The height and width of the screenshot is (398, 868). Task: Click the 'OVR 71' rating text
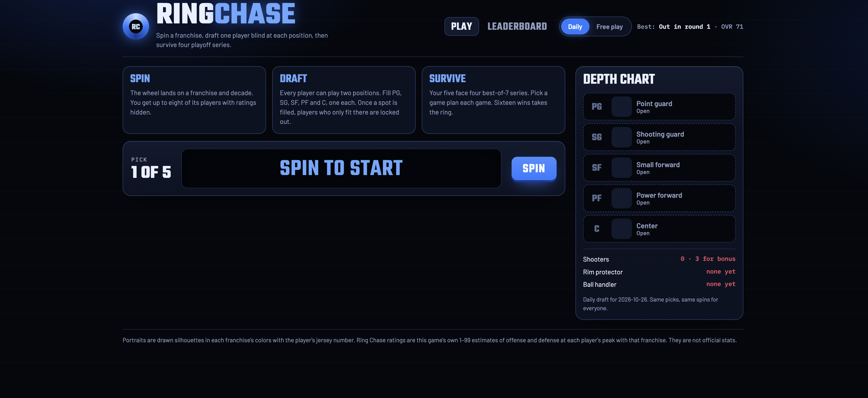pyautogui.click(x=732, y=27)
